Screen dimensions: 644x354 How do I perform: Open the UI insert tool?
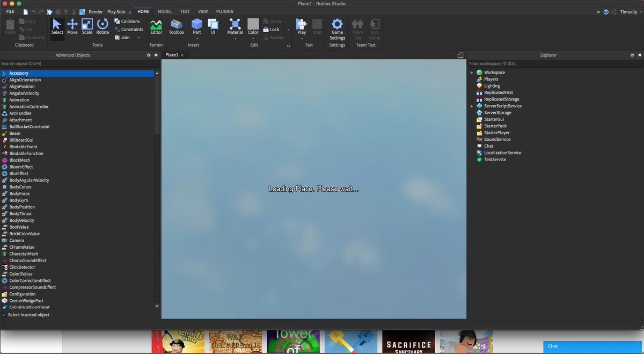pyautogui.click(x=213, y=27)
